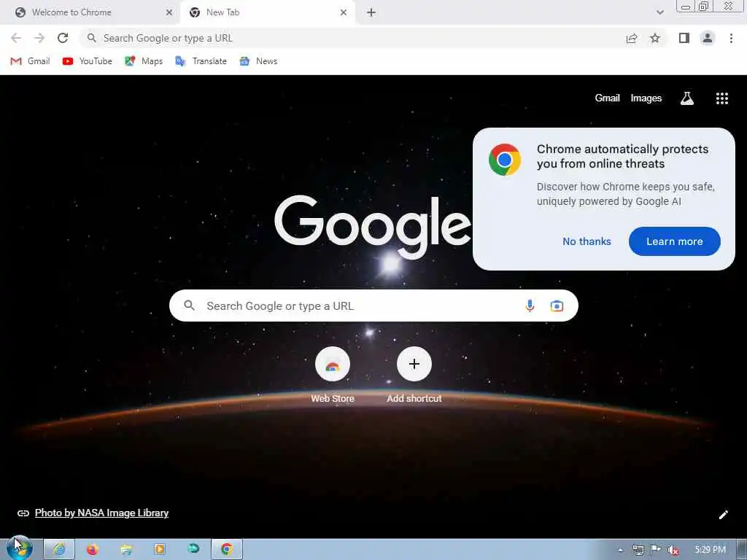
Task: Customize this page with the pencil icon
Action: (723, 515)
